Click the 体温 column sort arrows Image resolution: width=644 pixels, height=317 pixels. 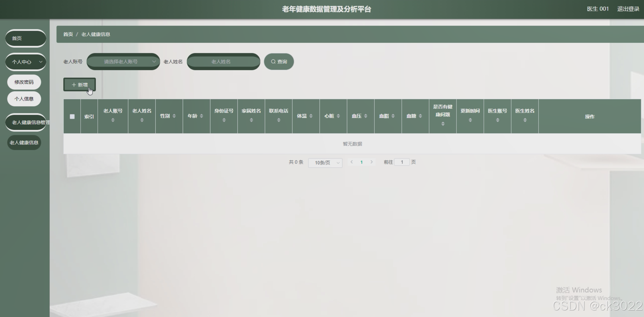pos(311,116)
